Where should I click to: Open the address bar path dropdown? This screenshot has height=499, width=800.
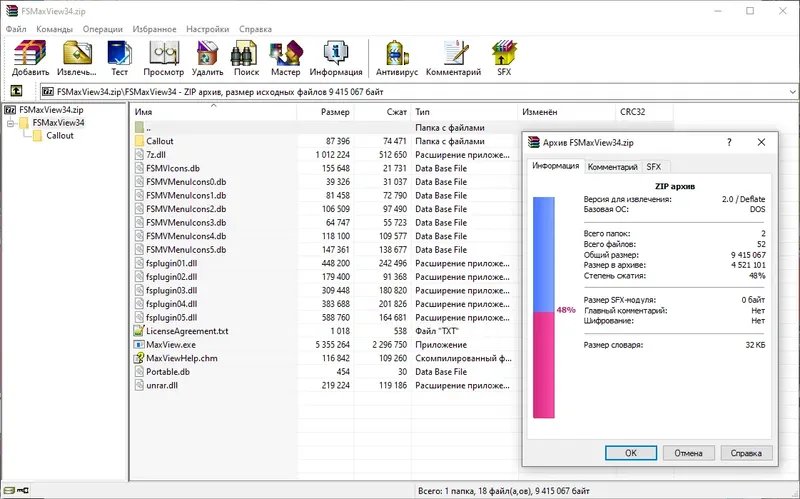click(792, 92)
